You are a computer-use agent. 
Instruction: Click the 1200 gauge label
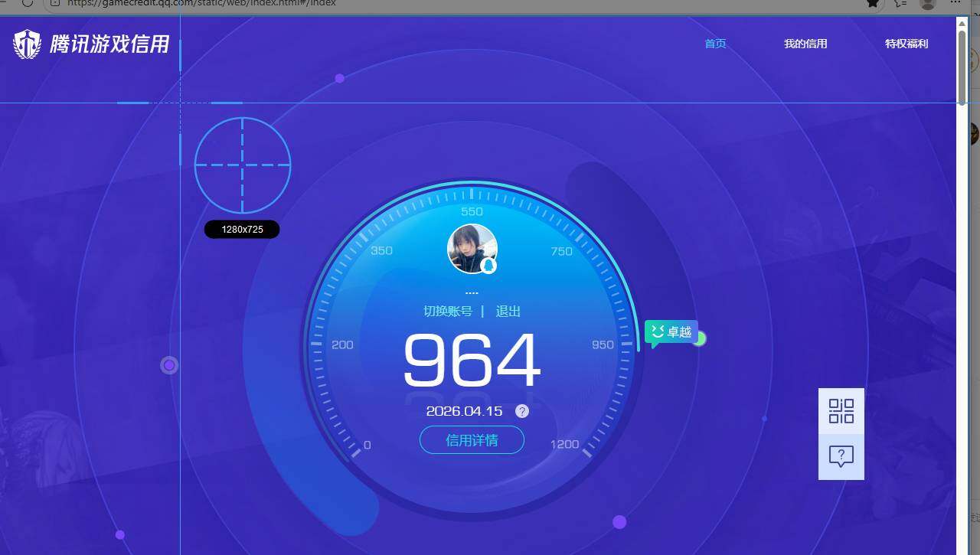pos(564,444)
